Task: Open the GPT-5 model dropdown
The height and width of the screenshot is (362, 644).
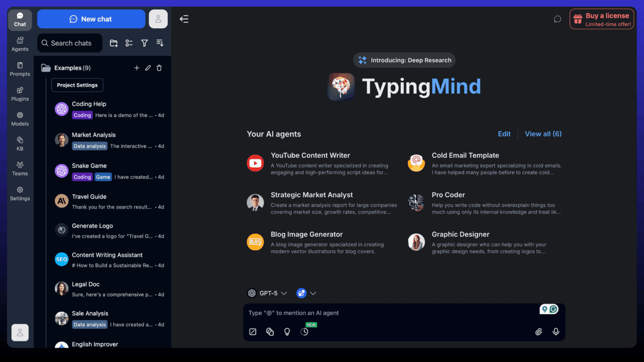Action: [267, 293]
